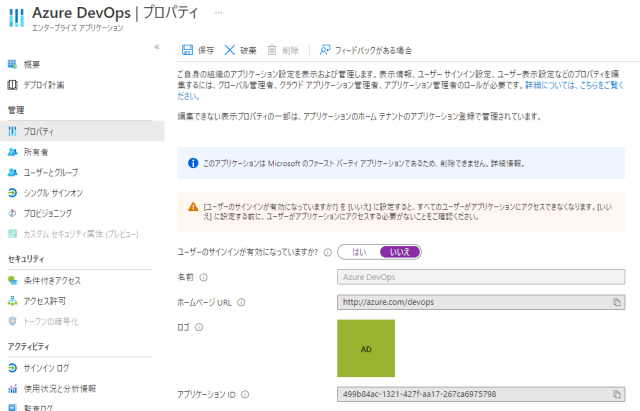This screenshot has width=640, height=411.
Task: Click the プロビジョニング sidebar icon
Action: (x=12, y=213)
